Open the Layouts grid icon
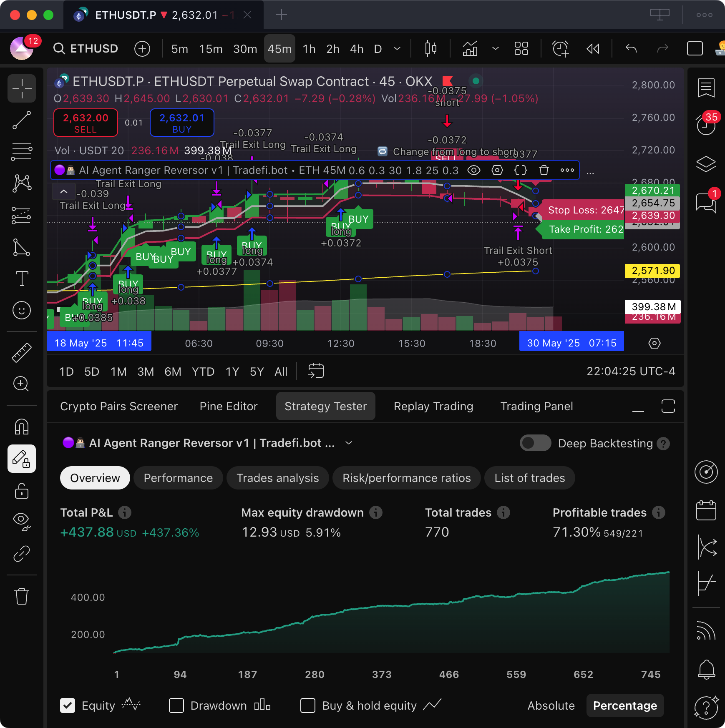The height and width of the screenshot is (728, 725). point(521,49)
